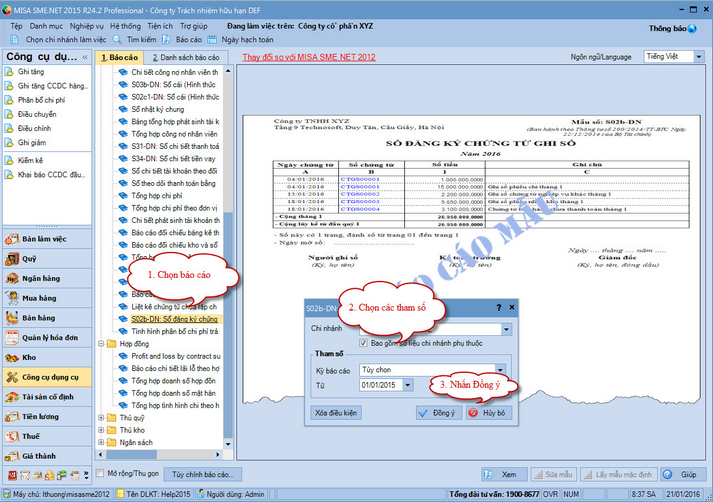This screenshot has width=713, height=502.
Task: Click help question mark in S02b-DN dialog
Action: pos(499,307)
